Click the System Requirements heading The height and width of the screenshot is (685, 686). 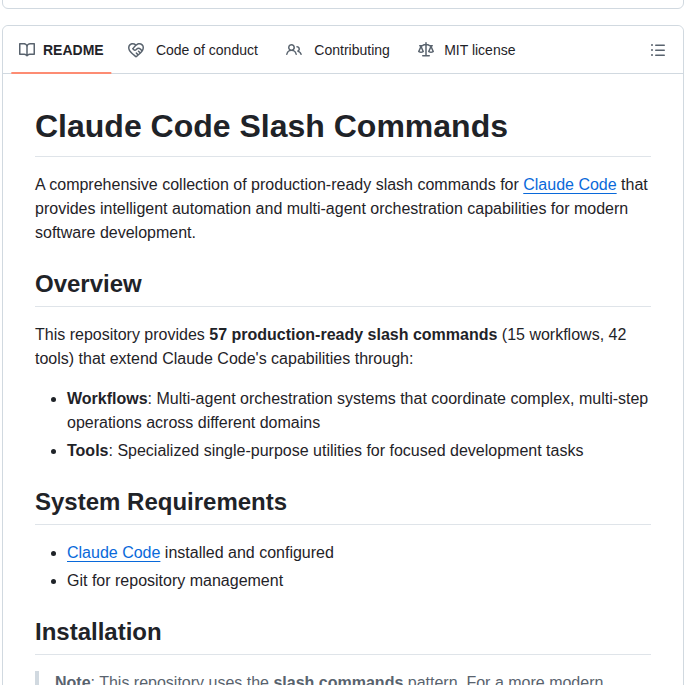click(x=161, y=502)
